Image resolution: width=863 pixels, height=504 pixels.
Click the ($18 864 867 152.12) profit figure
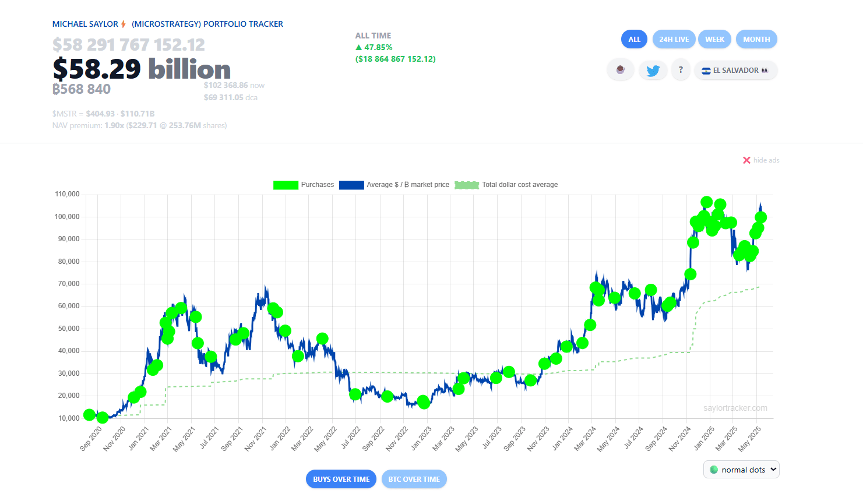pos(396,59)
